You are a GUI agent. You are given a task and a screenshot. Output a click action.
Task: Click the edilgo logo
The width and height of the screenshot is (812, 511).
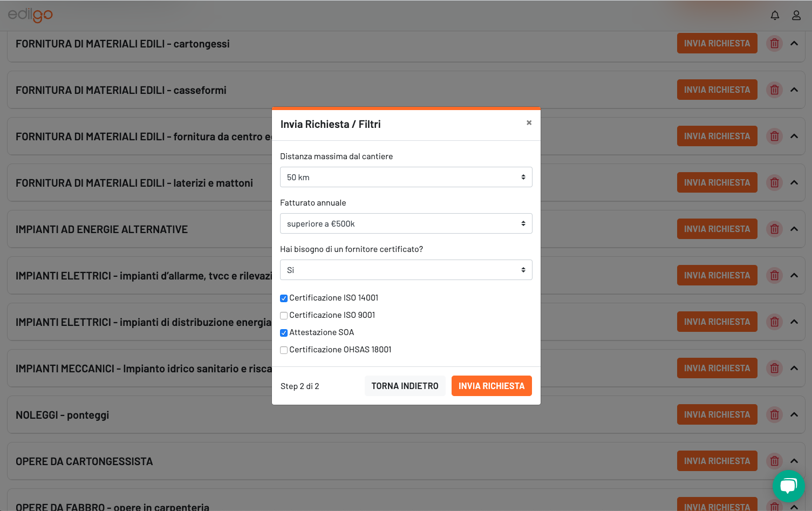30,15
